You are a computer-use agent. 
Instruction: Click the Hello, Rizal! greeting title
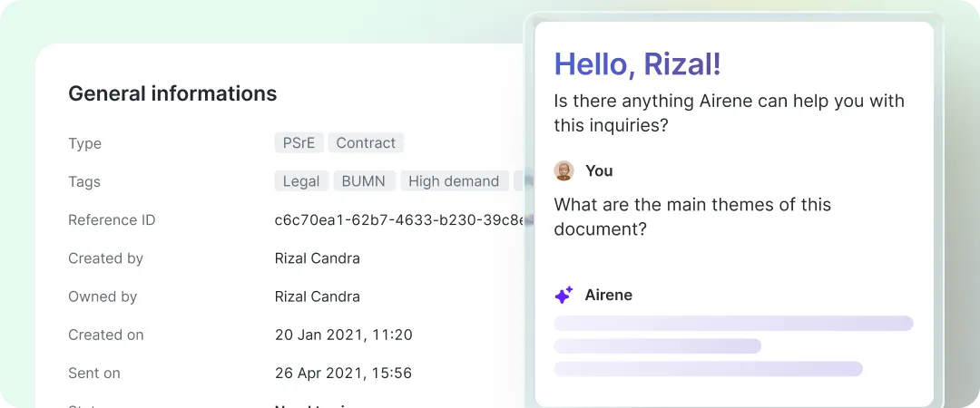[x=638, y=63]
